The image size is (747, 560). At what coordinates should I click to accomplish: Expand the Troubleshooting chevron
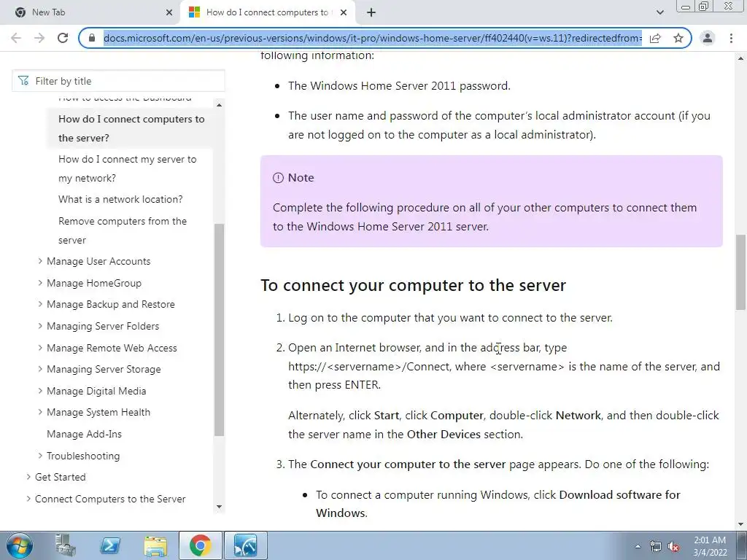tap(40, 456)
